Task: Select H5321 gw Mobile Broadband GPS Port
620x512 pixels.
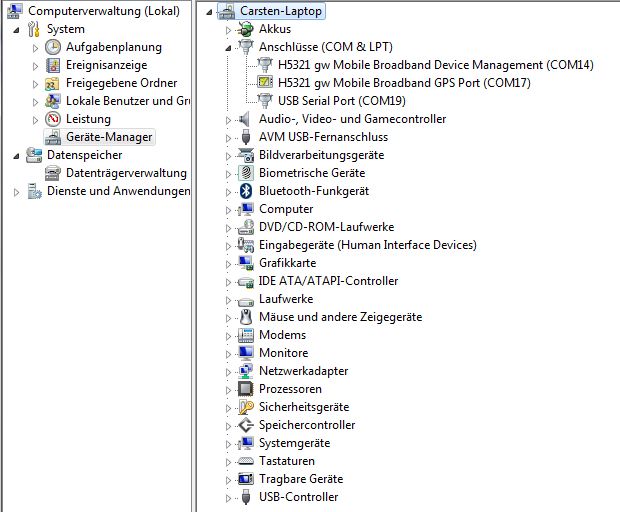Action: click(x=404, y=83)
